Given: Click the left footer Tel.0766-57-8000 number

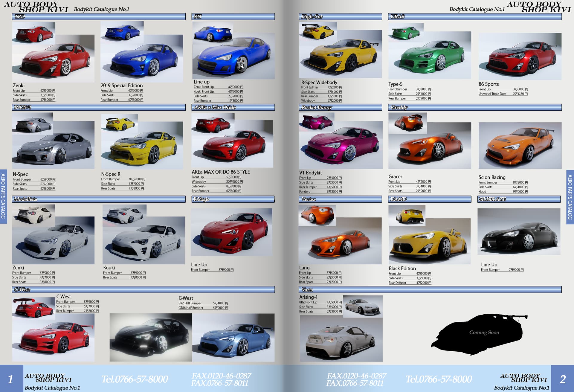Looking at the screenshot, I should point(135,379).
